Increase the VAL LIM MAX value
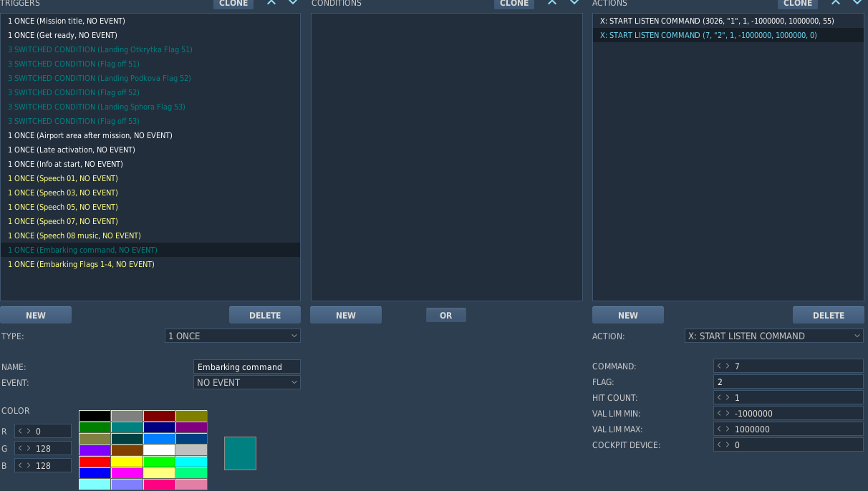 (x=728, y=429)
